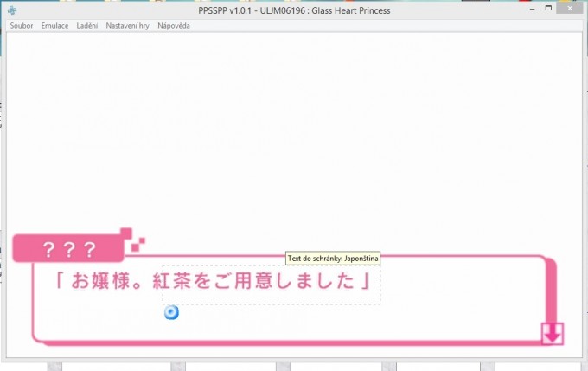This screenshot has height=371, width=588.
Task: Open the Nápověda menu
Action: 174,25
